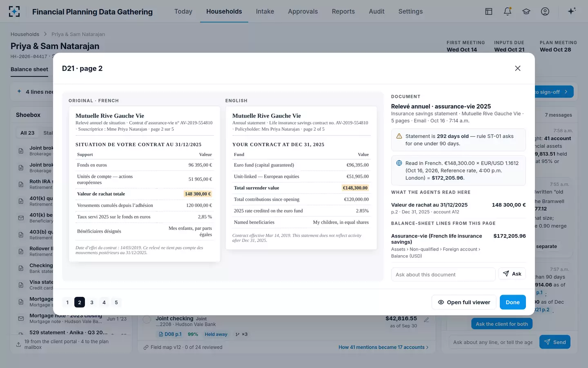Expand How 41 mentions became 17 accounts
Screen dimensions: 588x368
383,347
